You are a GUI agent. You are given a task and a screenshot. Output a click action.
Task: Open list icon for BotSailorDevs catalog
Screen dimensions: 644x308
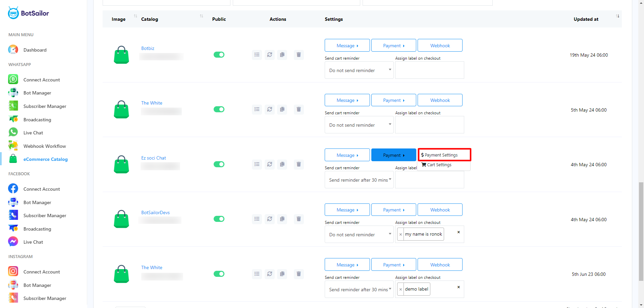click(257, 219)
